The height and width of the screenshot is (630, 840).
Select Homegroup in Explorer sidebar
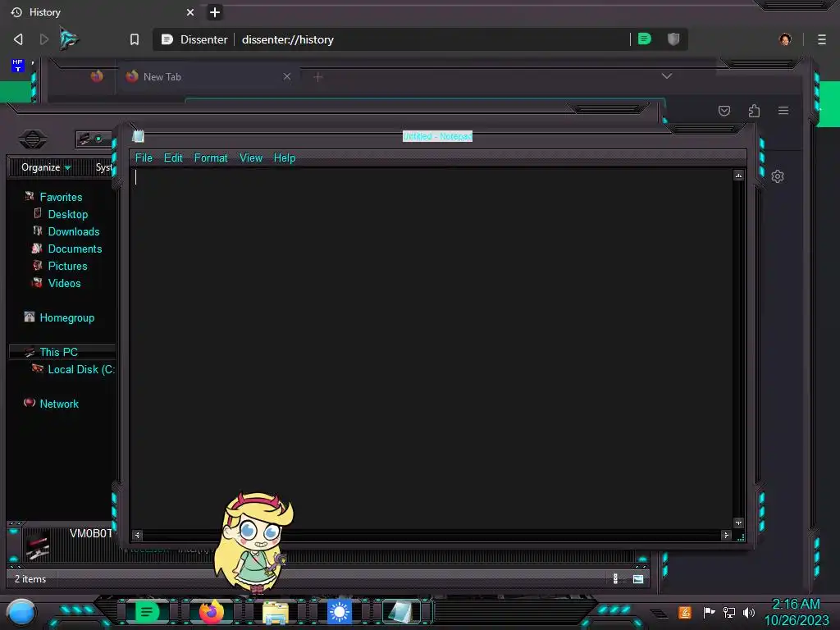coord(66,317)
